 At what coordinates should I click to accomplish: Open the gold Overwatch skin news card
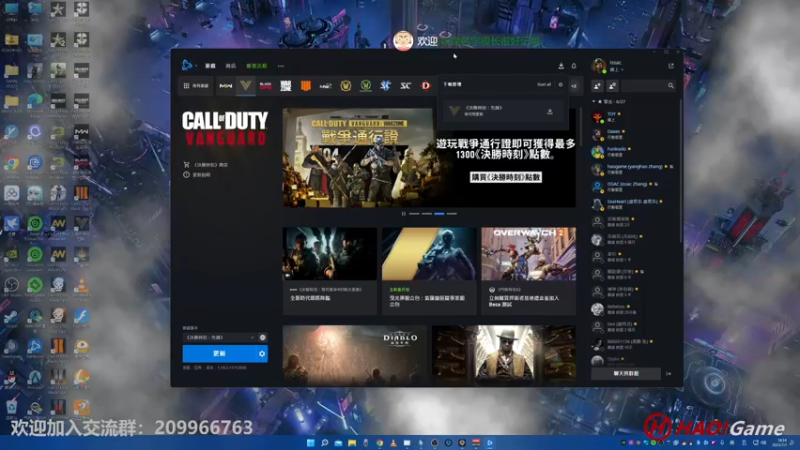[429, 271]
